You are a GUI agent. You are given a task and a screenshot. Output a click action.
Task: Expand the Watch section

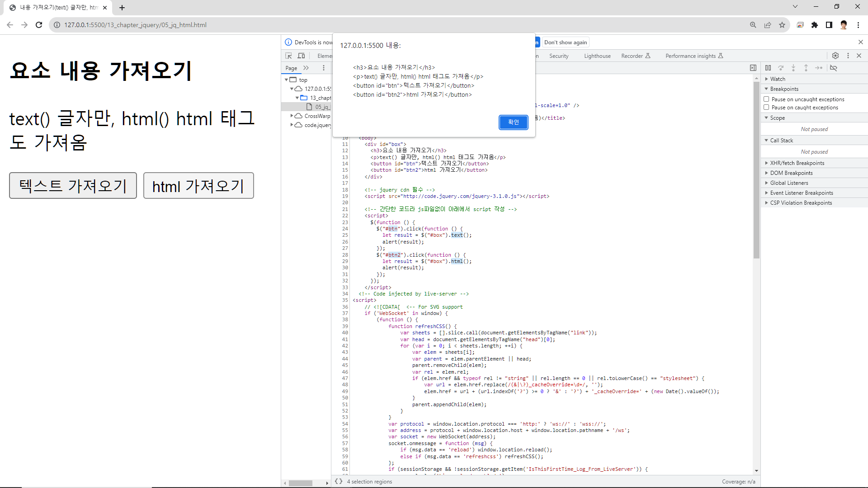click(778, 79)
